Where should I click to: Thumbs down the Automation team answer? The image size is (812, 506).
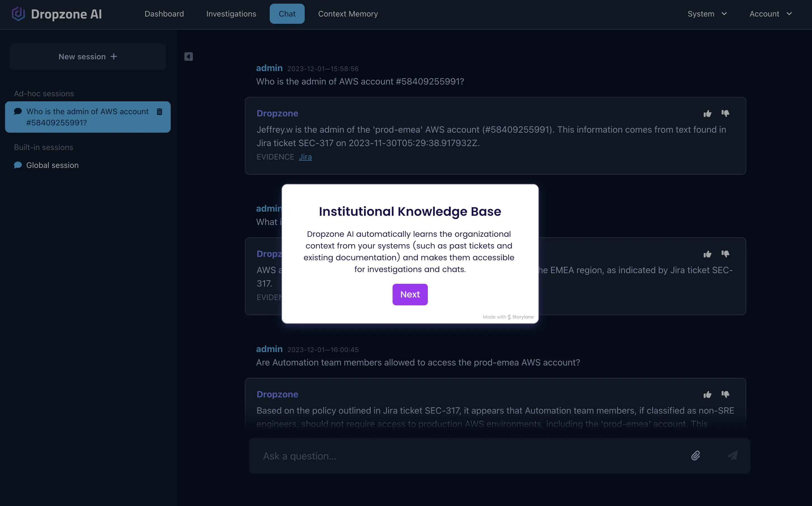[725, 395]
